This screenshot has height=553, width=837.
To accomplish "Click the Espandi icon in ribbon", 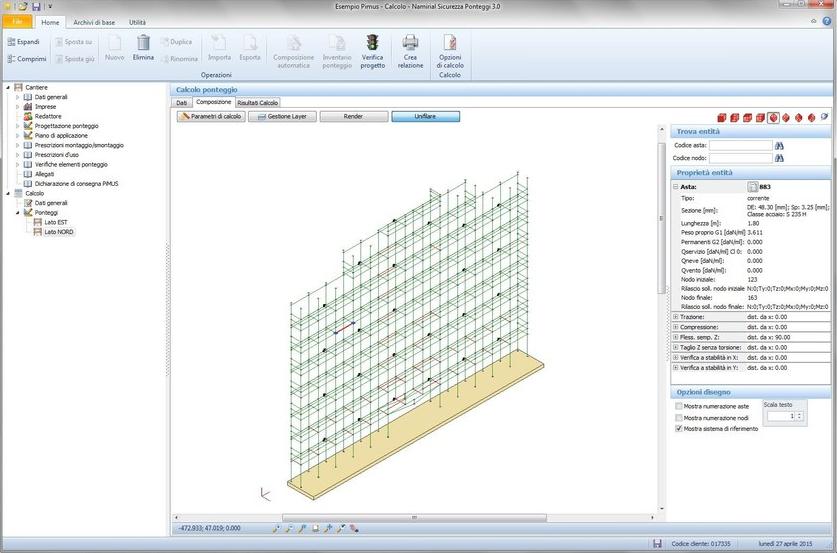I will [11, 42].
